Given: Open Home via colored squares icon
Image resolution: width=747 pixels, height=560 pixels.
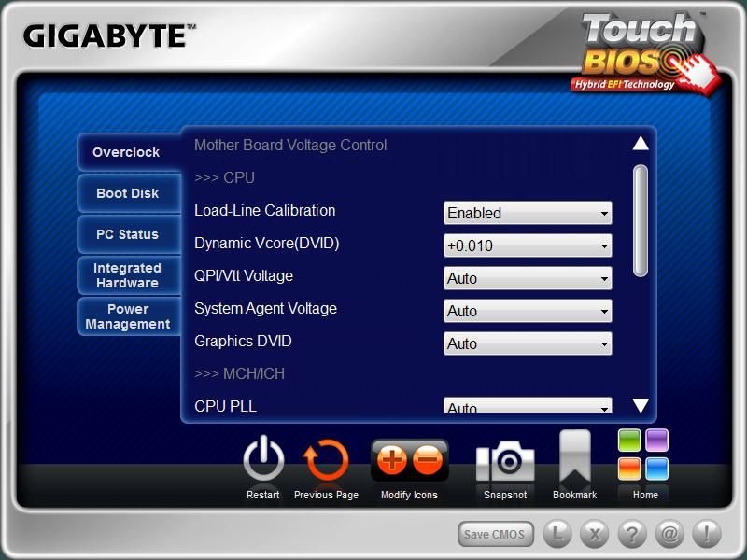Looking at the screenshot, I should point(643,455).
